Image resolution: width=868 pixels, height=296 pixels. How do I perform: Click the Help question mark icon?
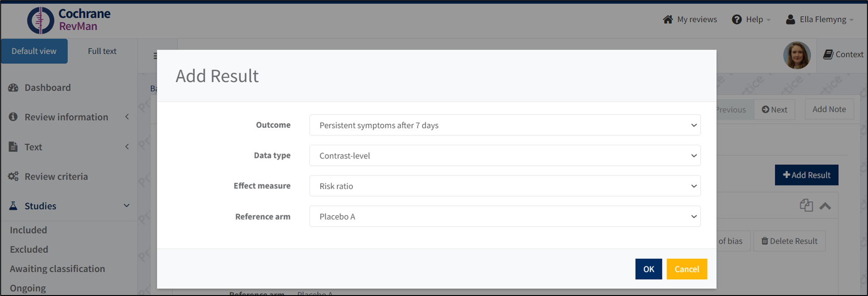[x=737, y=20]
